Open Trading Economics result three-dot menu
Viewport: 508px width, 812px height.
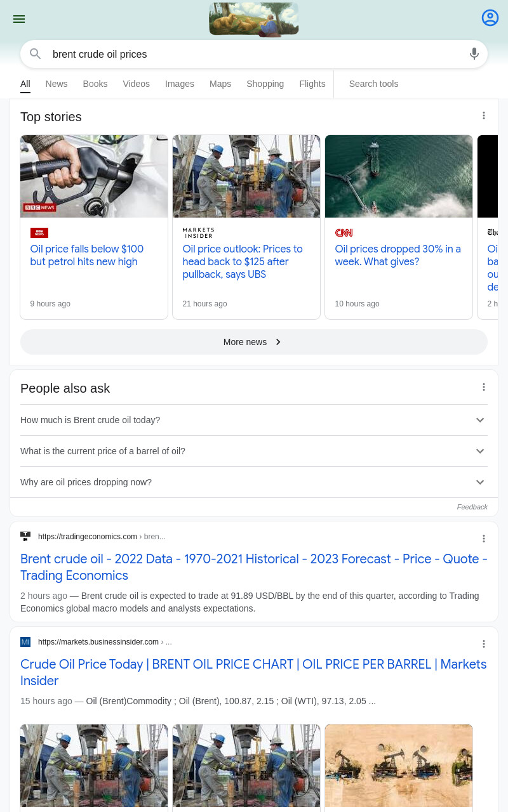(x=484, y=539)
